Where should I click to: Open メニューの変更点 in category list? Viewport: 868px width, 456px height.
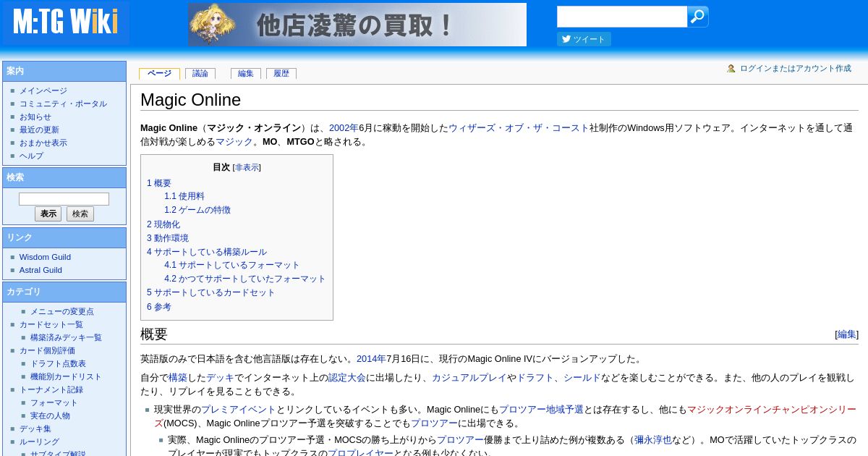coord(62,311)
